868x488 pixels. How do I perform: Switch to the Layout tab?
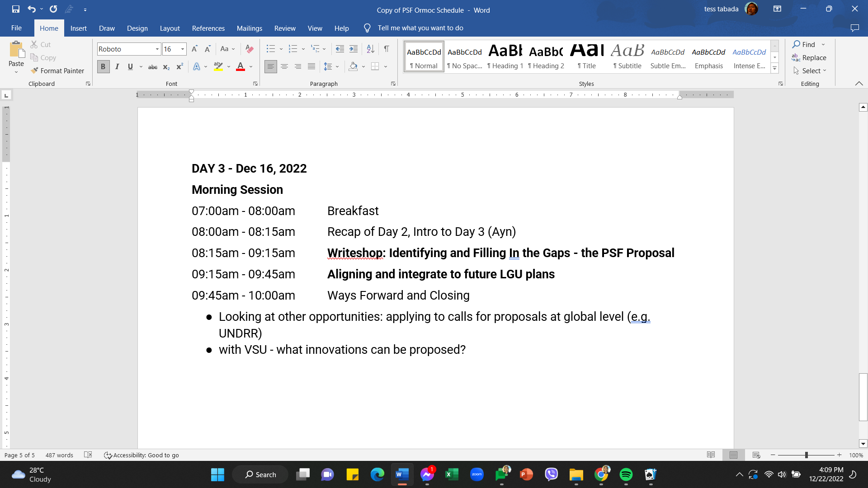point(170,28)
